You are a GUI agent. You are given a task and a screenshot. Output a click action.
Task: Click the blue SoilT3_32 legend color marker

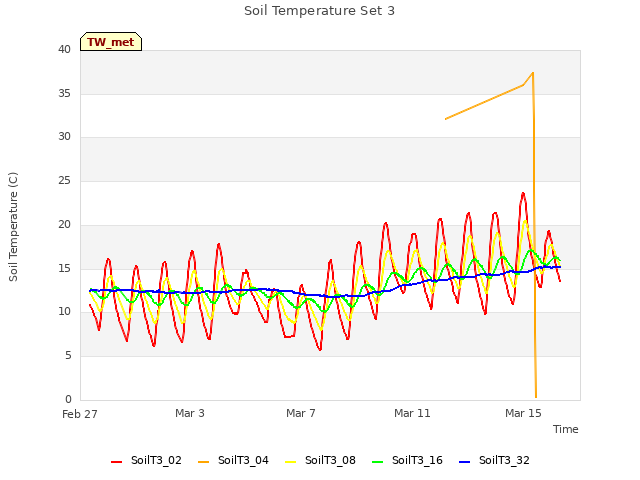pos(464,462)
